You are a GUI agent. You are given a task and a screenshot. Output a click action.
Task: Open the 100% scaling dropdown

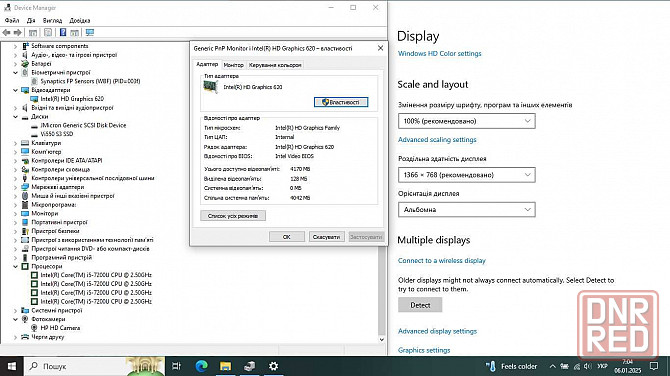coord(467,121)
